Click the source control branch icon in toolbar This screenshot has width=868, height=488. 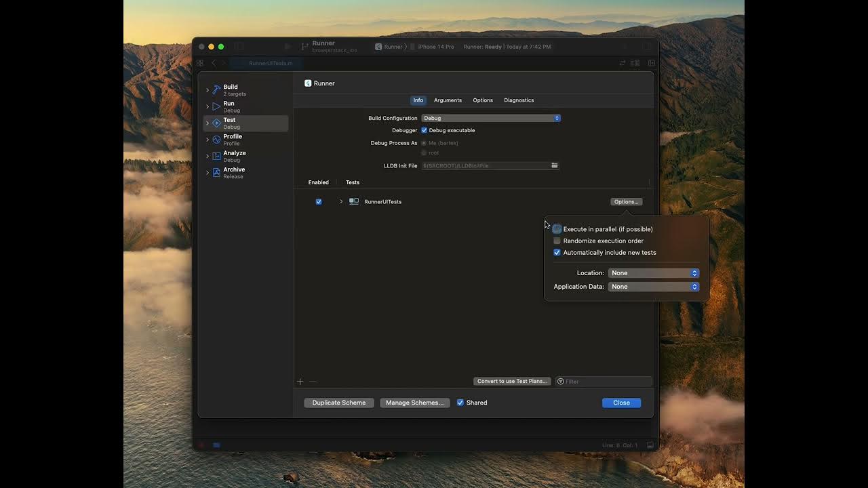(305, 47)
